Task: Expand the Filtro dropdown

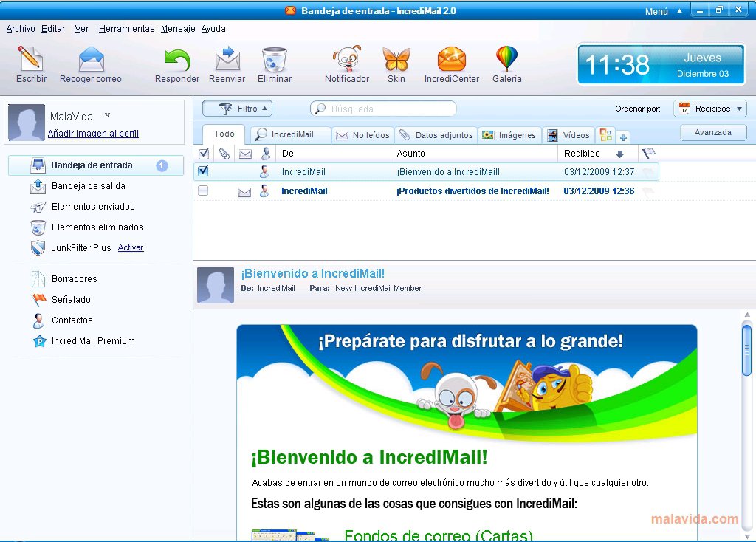Action: click(237, 109)
